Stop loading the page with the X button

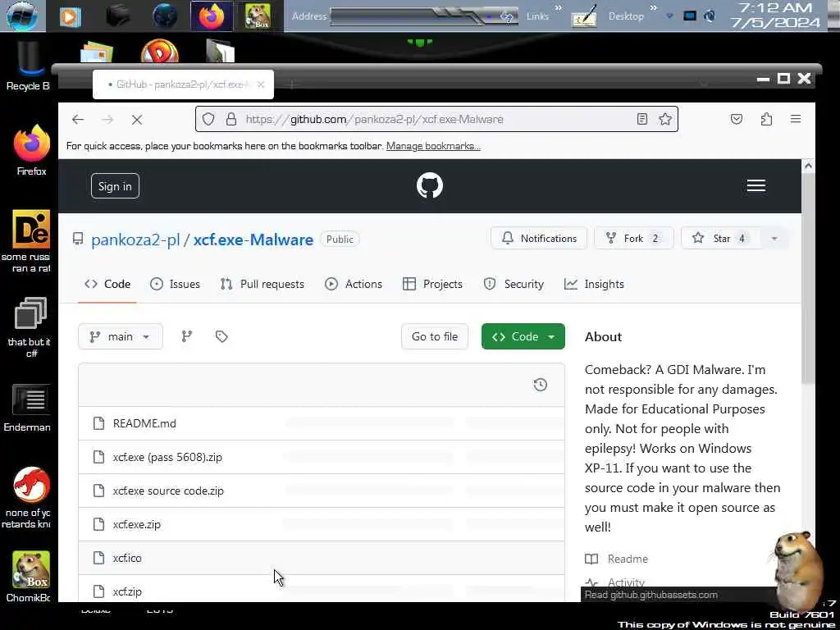coord(137,120)
